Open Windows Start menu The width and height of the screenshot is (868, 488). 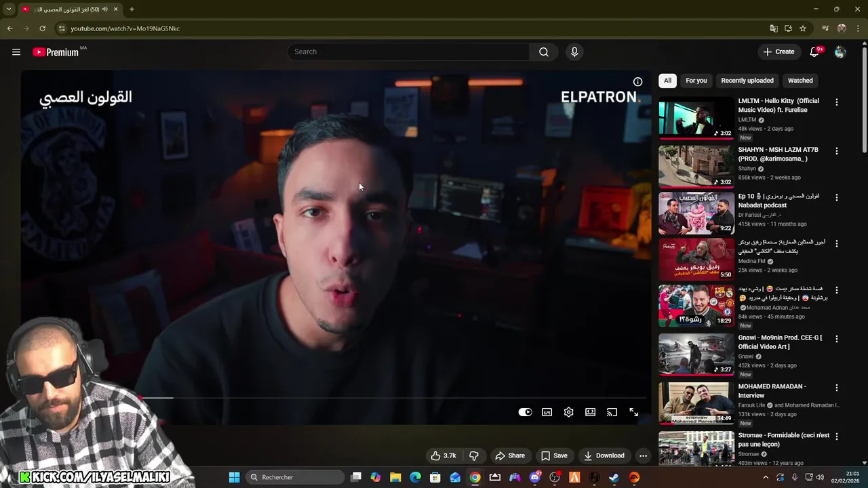(234, 477)
